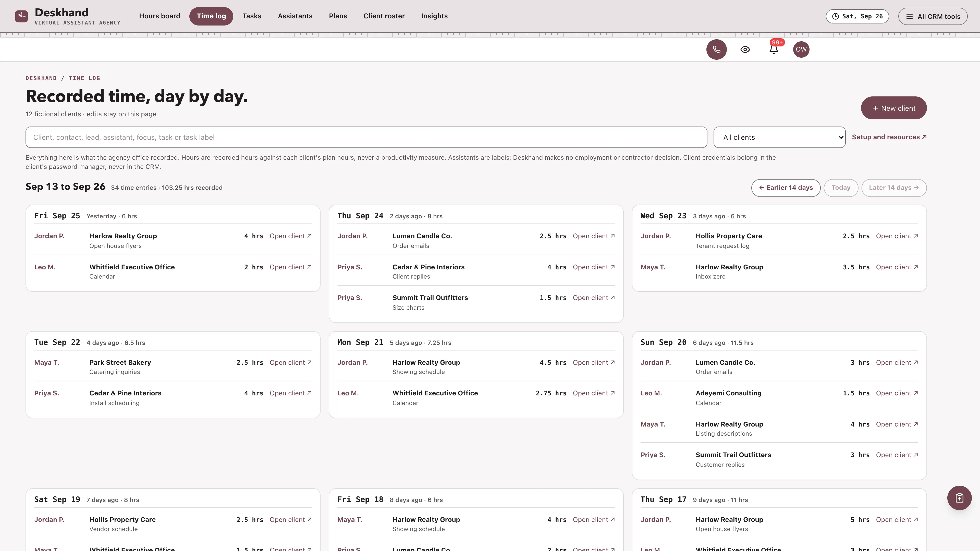The image size is (980, 551).
Task: Go to the Tasks tab
Action: tap(252, 16)
